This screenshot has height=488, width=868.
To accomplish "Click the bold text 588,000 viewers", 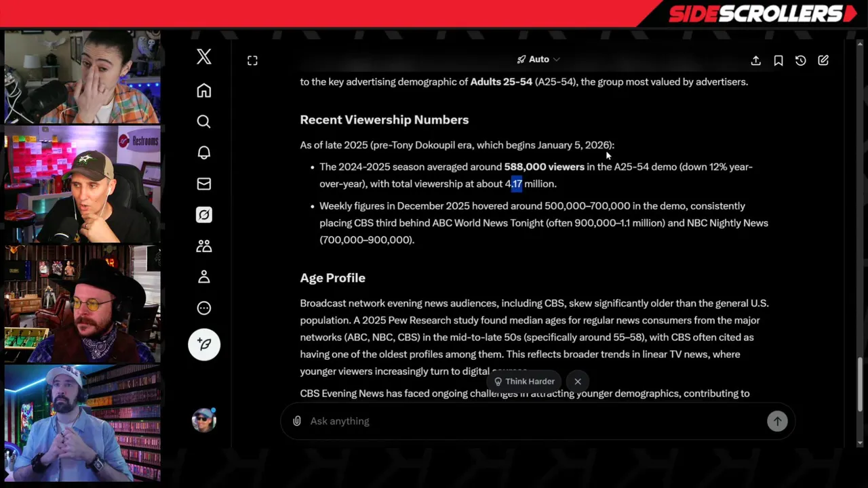I will [544, 167].
